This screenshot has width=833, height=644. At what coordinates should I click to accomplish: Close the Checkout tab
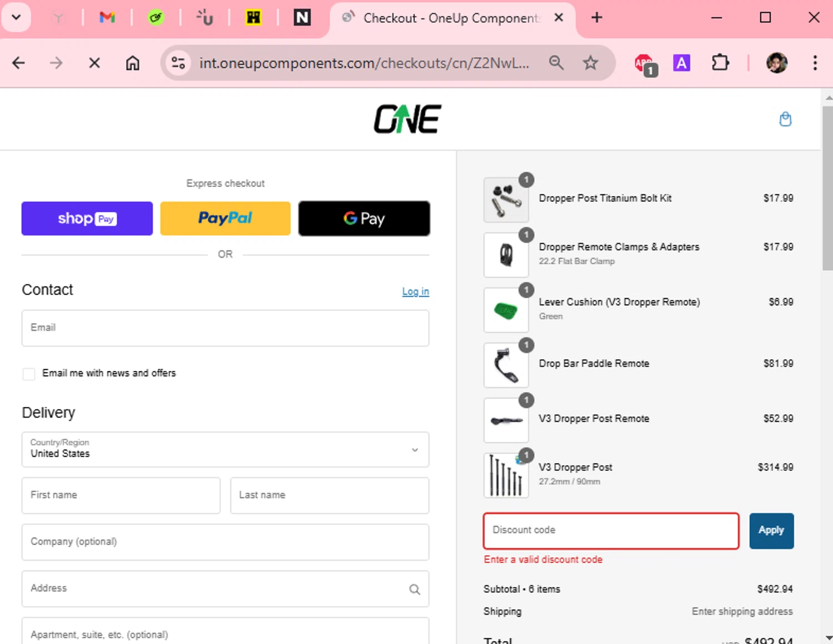point(559,18)
